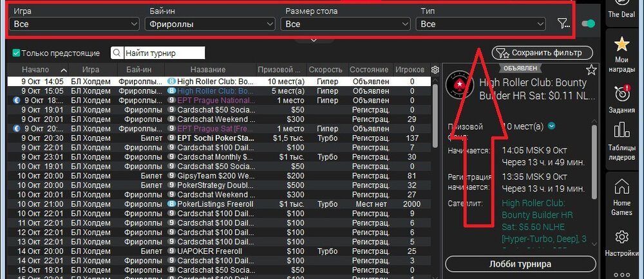Select 13 Окт 22:01 Cardschat $100 Daily row
The height and width of the screenshot is (279, 644).
pos(219,242)
